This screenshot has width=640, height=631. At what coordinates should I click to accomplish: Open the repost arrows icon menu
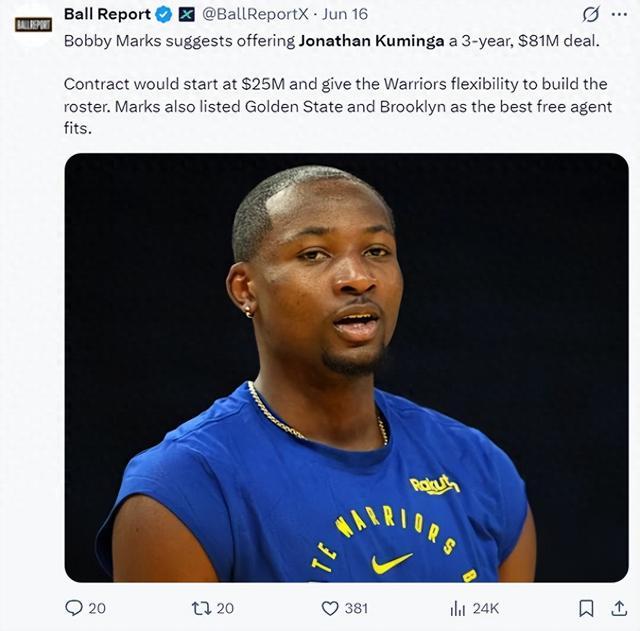click(200, 607)
